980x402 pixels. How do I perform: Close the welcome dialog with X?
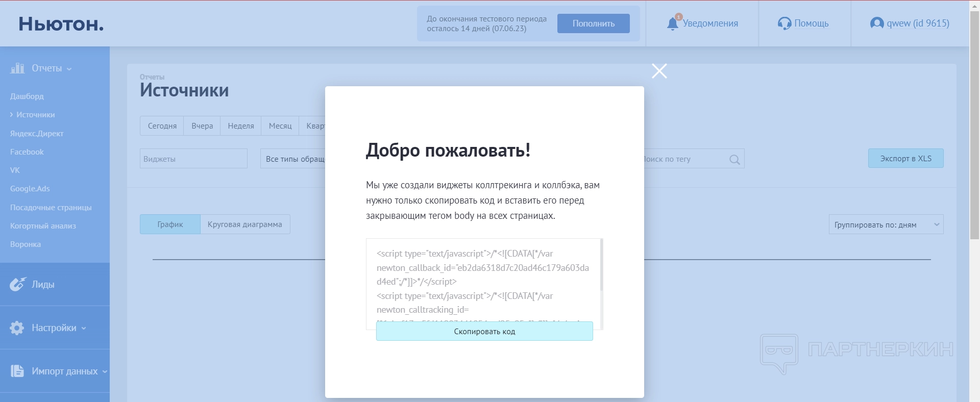(x=659, y=71)
